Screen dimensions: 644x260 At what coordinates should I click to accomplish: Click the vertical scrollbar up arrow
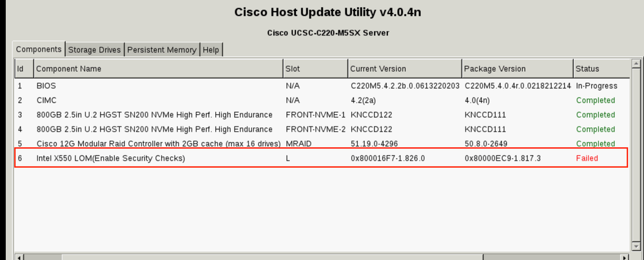pyautogui.click(x=636, y=64)
